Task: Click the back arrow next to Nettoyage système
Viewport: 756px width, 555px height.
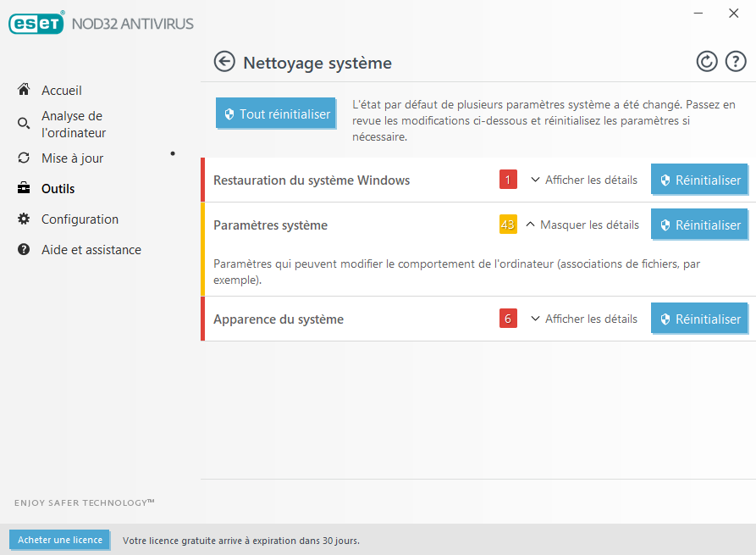Action: (224, 62)
